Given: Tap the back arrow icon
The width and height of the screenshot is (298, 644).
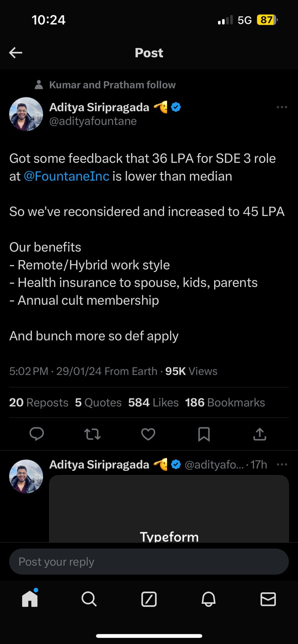Looking at the screenshot, I should coord(16,53).
